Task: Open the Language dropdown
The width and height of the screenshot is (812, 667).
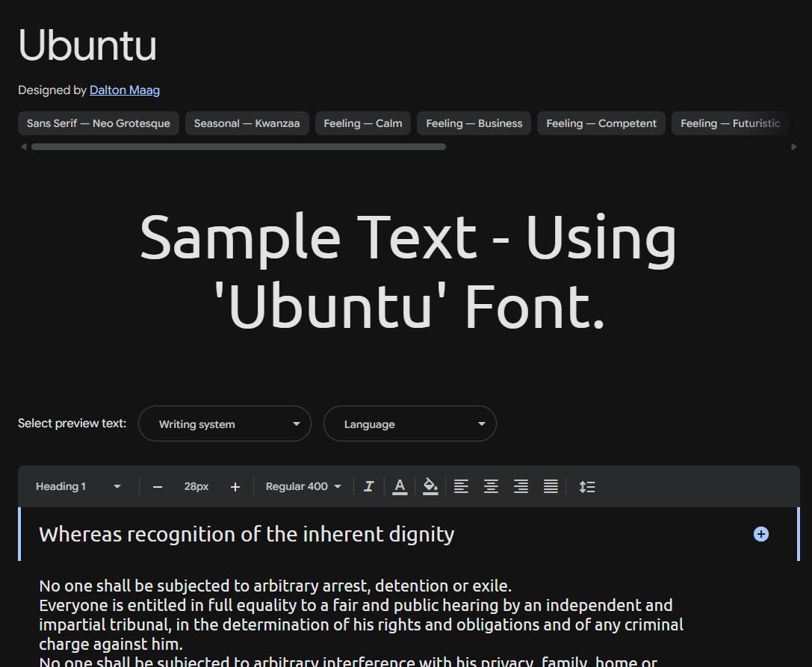Action: pyautogui.click(x=409, y=424)
